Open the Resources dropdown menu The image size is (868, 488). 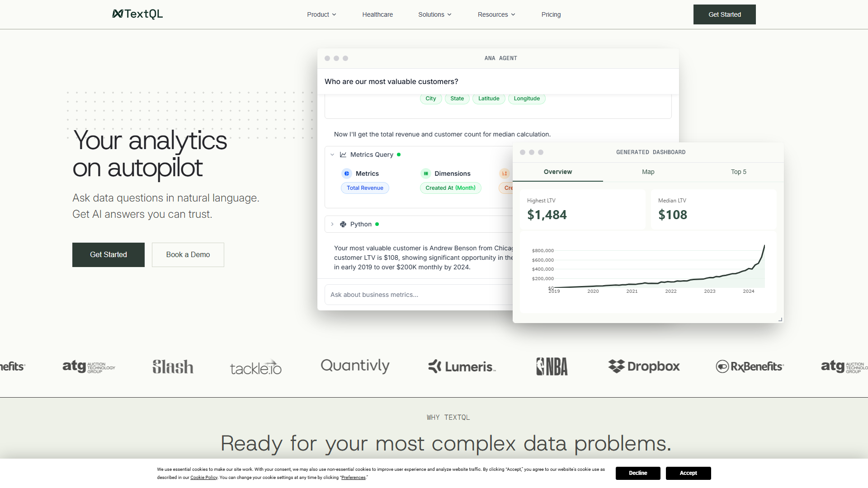496,14
